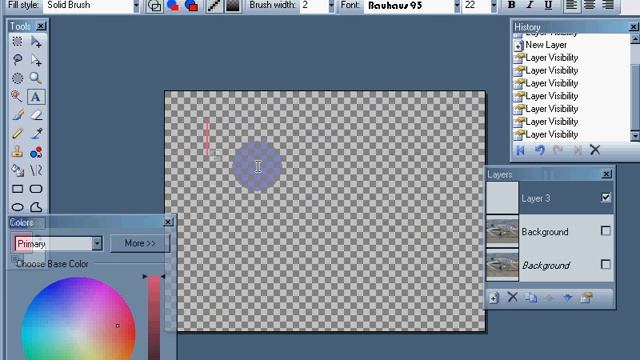
Task: Click the draw shape outline icon
Action: [x=154, y=5]
